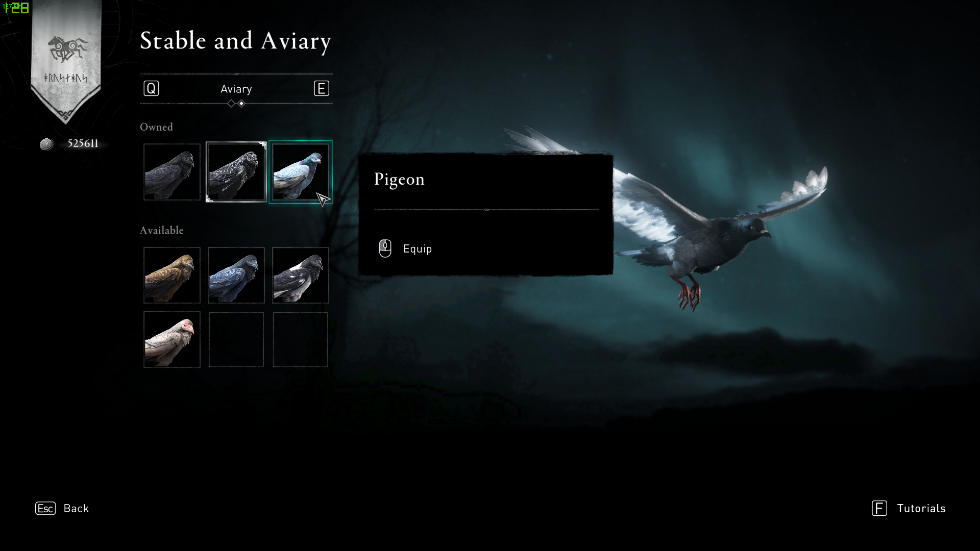
Task: Select the plain black raven in Owned
Action: click(172, 172)
